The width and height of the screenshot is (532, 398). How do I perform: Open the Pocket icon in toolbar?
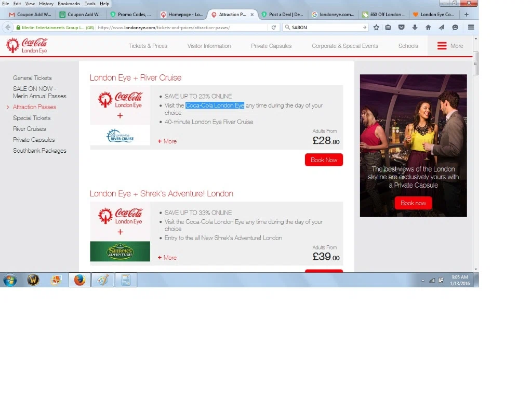[x=402, y=28]
